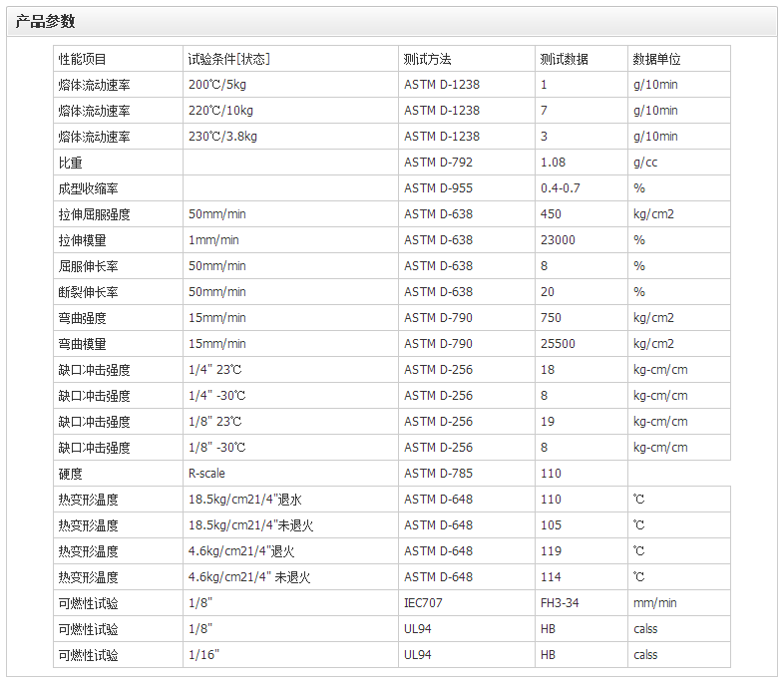The height and width of the screenshot is (681, 784).
Task: Click the 1/4" -30℃ condition cell
Action: (x=290, y=396)
